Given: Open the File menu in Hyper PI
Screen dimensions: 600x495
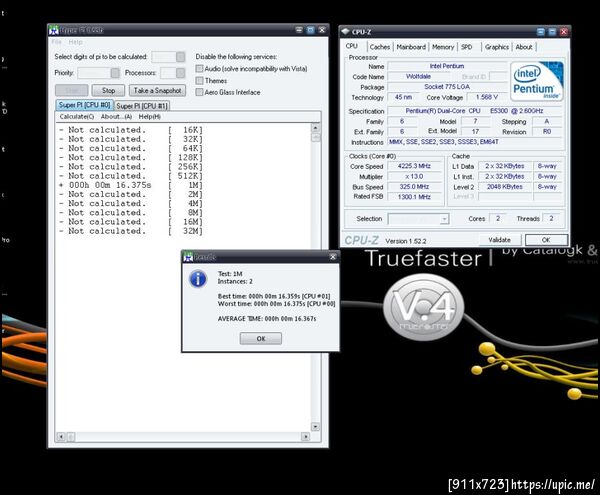Looking at the screenshot, I should [x=57, y=42].
